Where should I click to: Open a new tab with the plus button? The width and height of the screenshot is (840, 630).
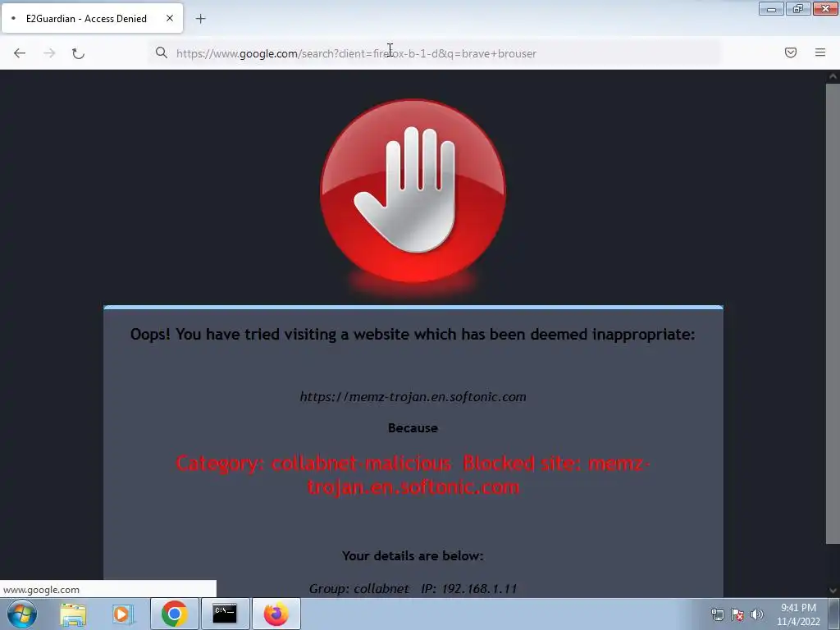coord(200,19)
